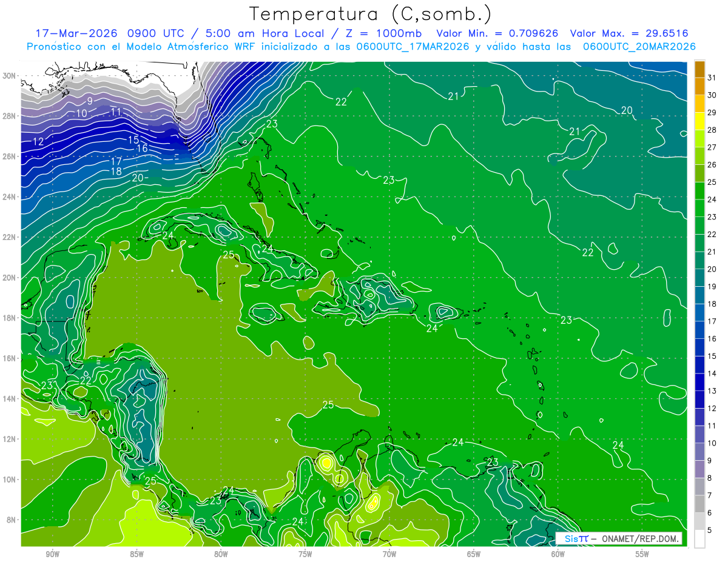Screen dimensions: 728x562
Task: Click the white swatch below legend 5
Action: (x=699, y=538)
